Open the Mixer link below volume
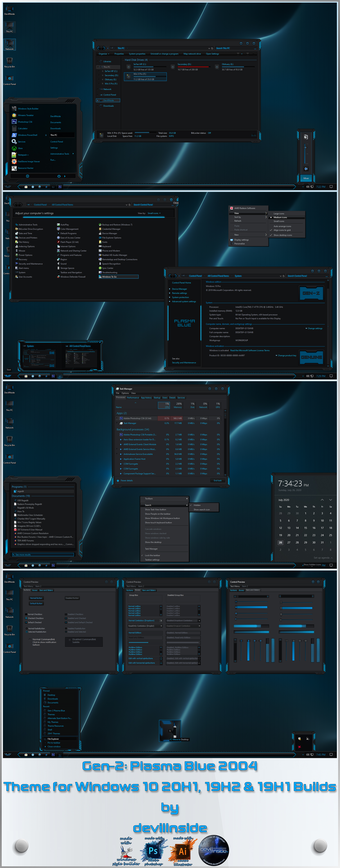Screen dimensions: 340x868 click(306, 178)
